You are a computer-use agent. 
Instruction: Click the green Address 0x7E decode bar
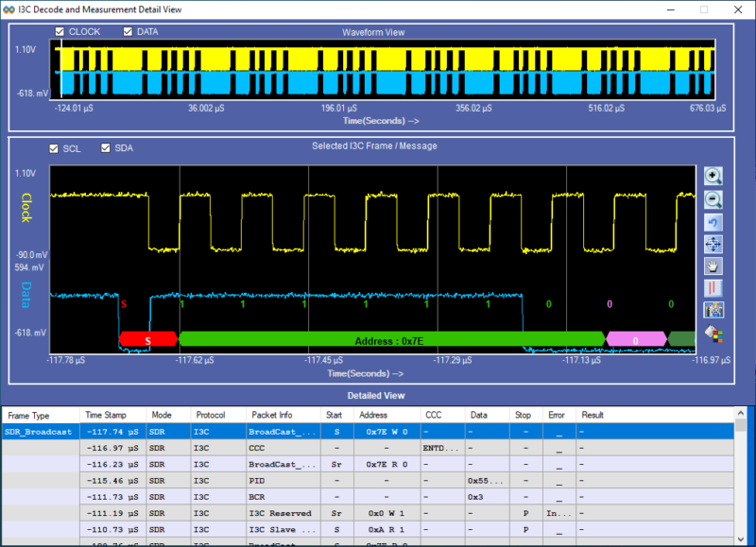(392, 337)
